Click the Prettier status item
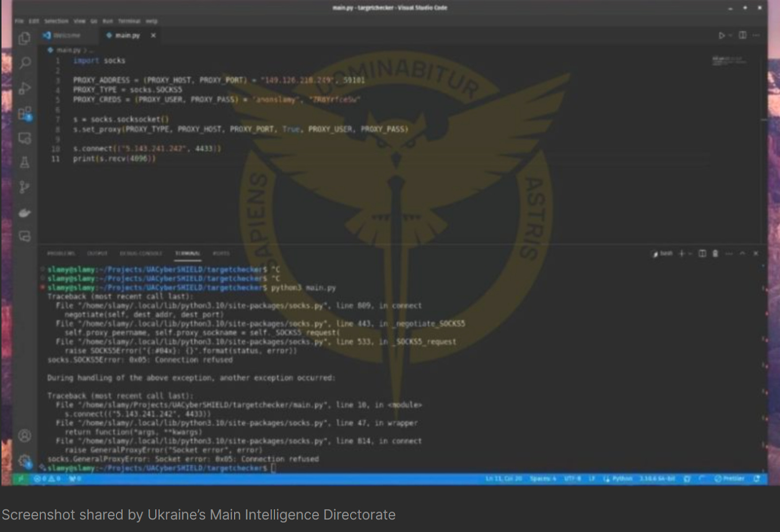The width and height of the screenshot is (780, 532). point(729,479)
